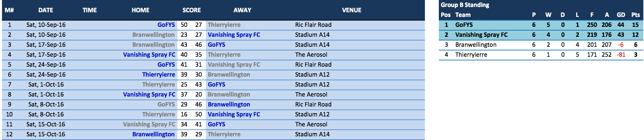This screenshot has height=140, width=644.
Task: Click Thierryierre home team in match 6
Action: click(159, 75)
